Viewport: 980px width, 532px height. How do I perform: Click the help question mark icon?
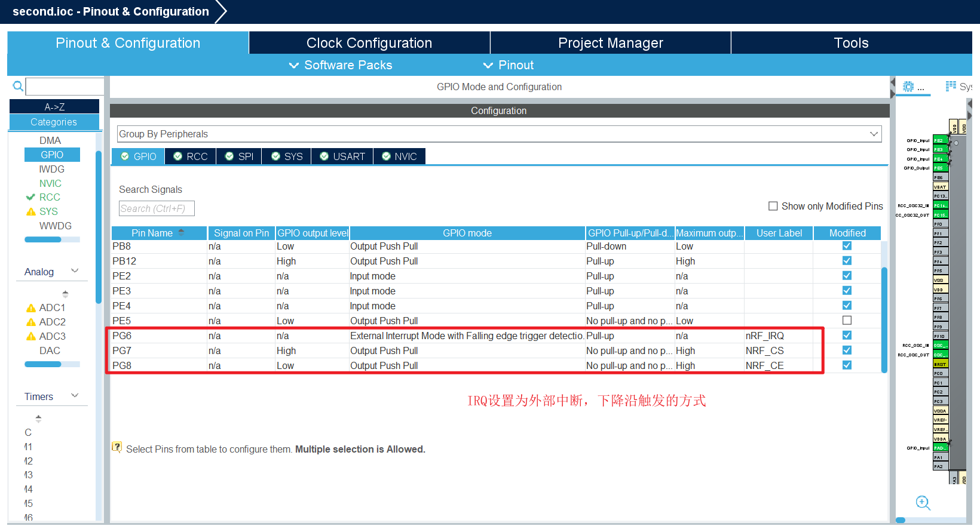[x=117, y=447]
